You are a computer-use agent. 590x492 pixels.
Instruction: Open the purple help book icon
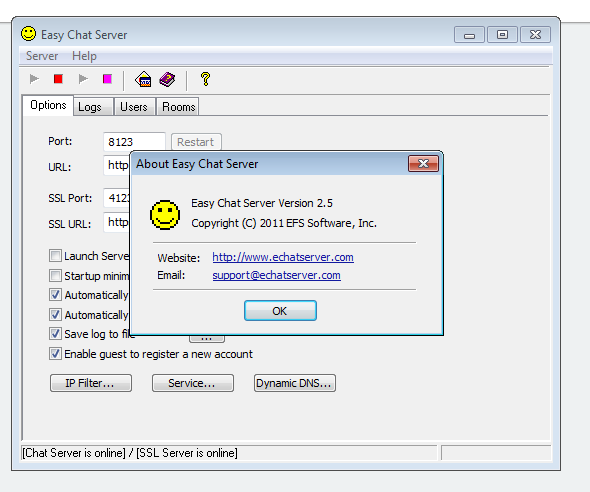167,79
